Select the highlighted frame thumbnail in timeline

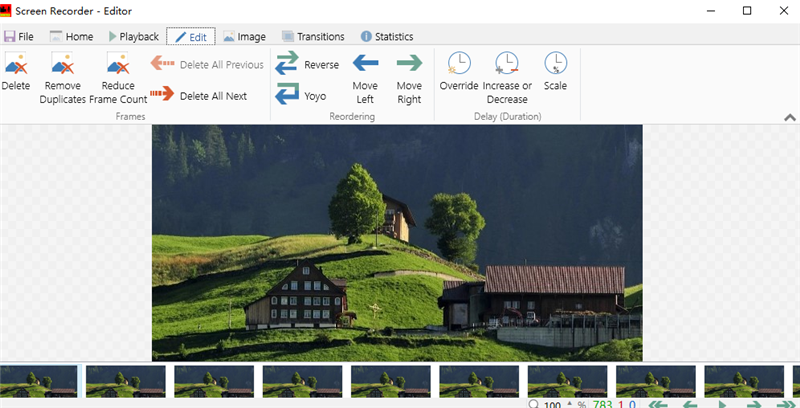[x=38, y=381]
